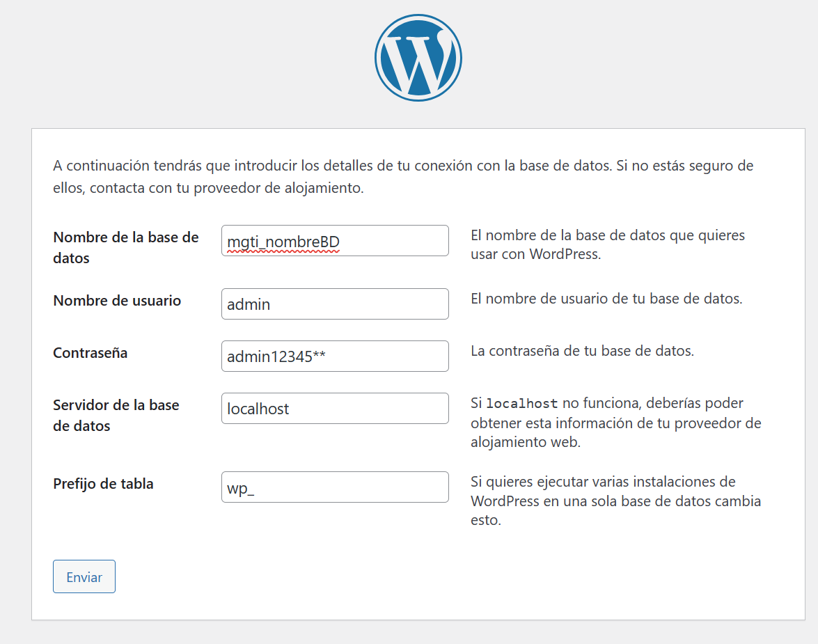Click the 'Contraseña' label
The image size is (818, 644).
(x=91, y=353)
